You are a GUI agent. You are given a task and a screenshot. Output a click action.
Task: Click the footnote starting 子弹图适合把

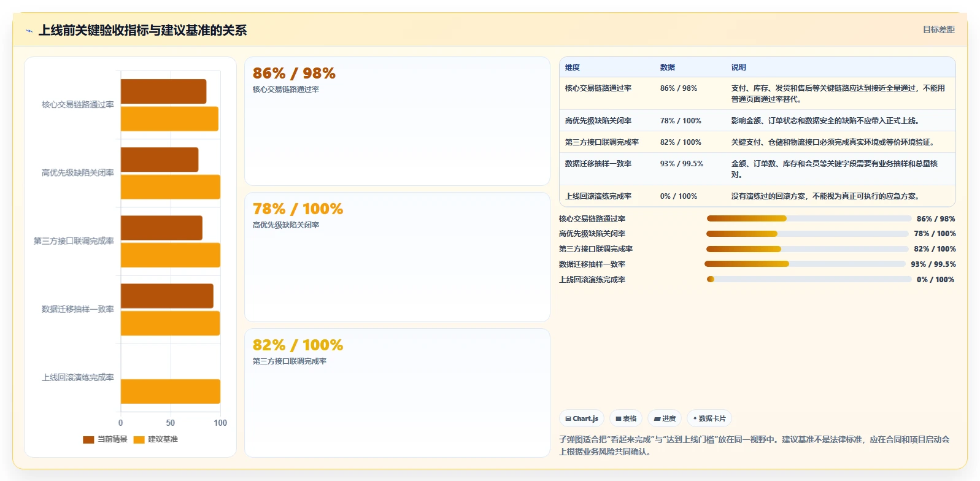pyautogui.click(x=754, y=445)
